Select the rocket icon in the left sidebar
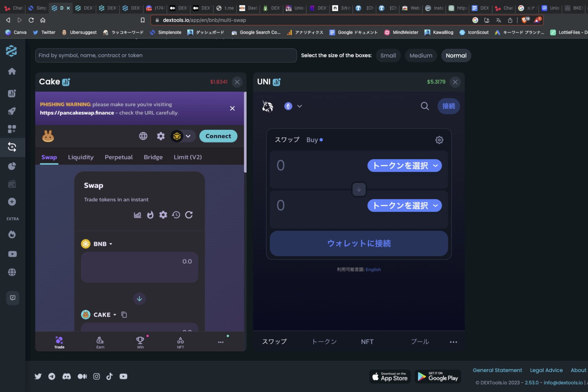 point(12,111)
